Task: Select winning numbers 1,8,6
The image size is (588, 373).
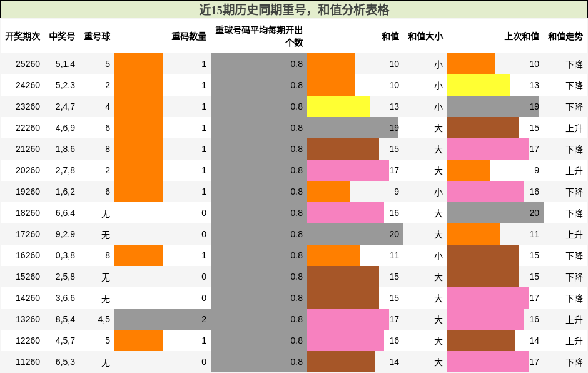Action: 65,150
